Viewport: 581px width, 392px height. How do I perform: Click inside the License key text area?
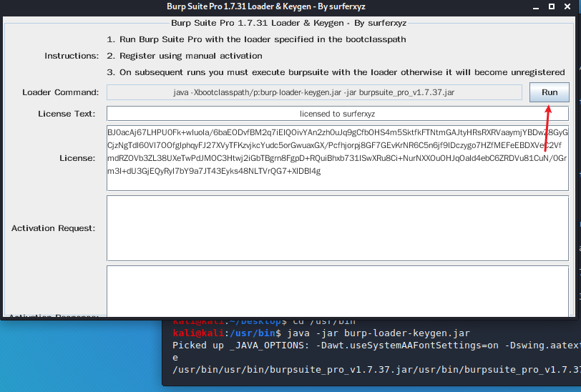[x=338, y=158]
